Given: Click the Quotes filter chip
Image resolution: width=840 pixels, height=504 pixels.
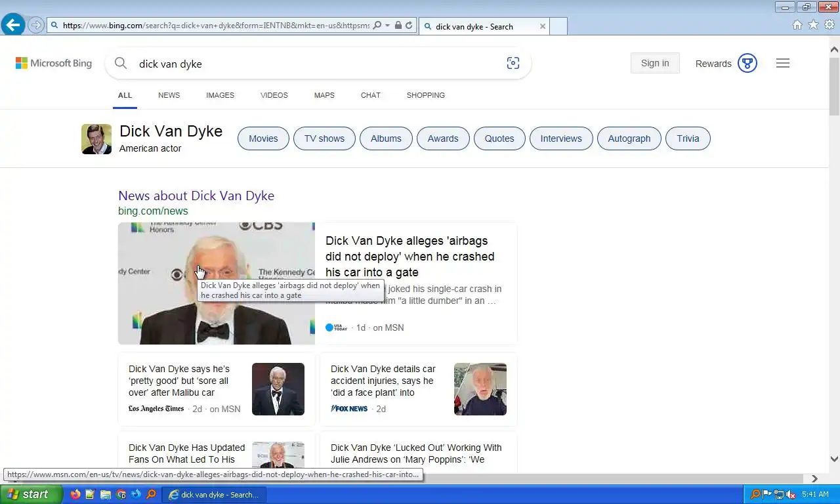Looking at the screenshot, I should tap(499, 138).
